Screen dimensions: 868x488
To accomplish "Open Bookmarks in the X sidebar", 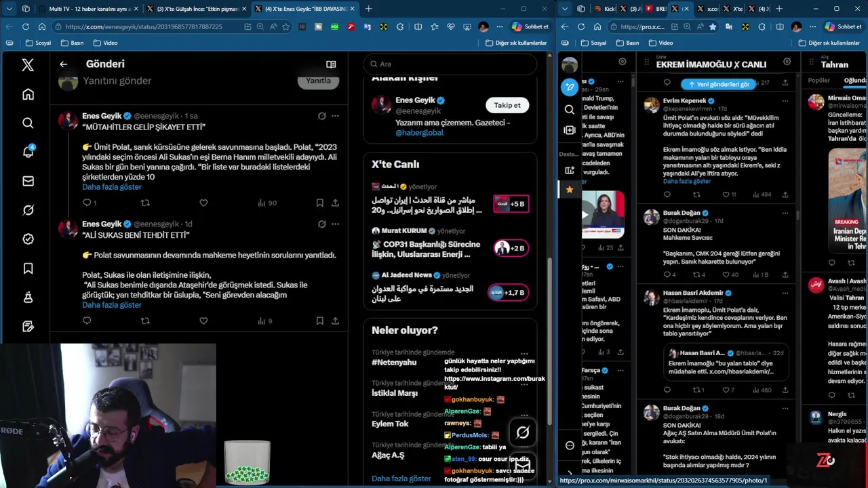I will [x=28, y=268].
